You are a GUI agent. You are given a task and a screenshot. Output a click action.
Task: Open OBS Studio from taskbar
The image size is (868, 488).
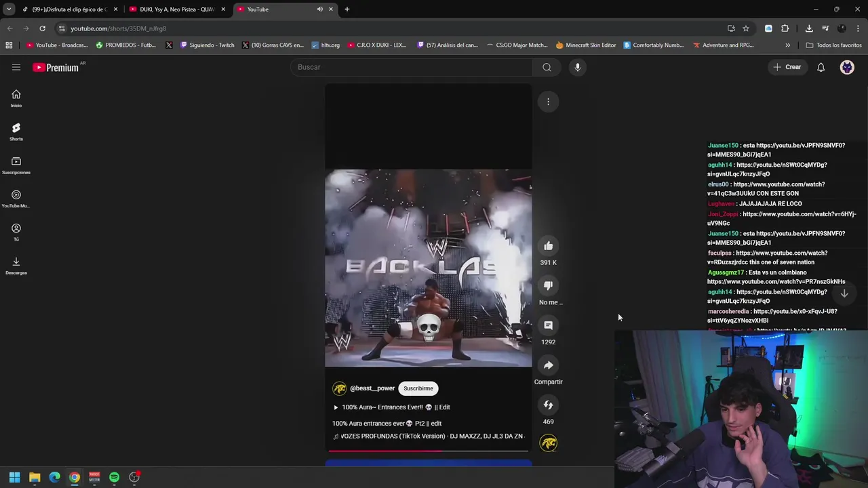click(x=134, y=477)
